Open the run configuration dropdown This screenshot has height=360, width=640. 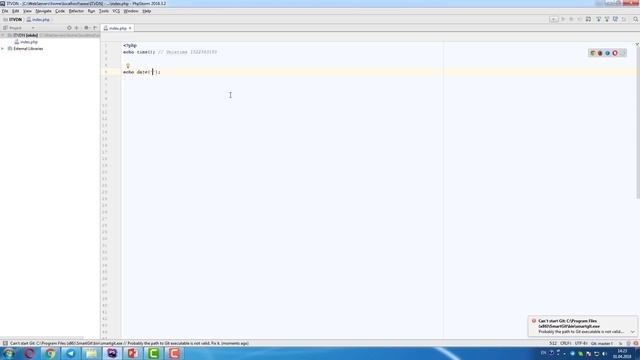[x=553, y=19]
